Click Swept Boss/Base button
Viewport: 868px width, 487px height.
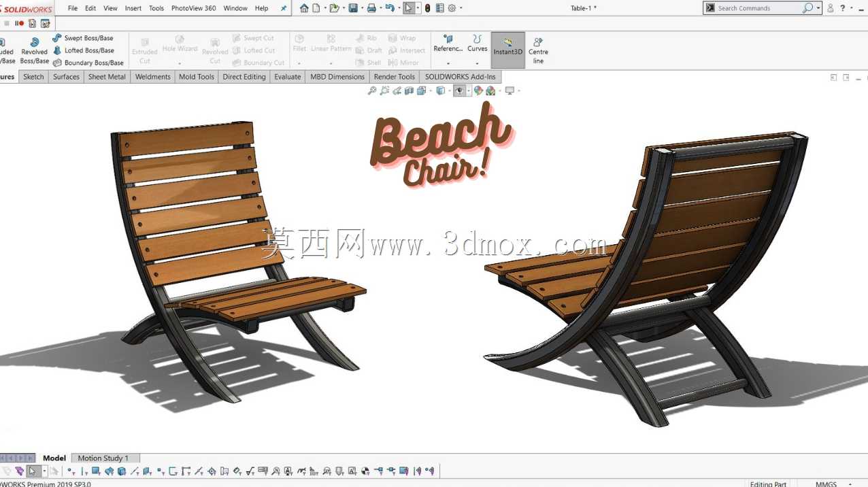coord(83,38)
